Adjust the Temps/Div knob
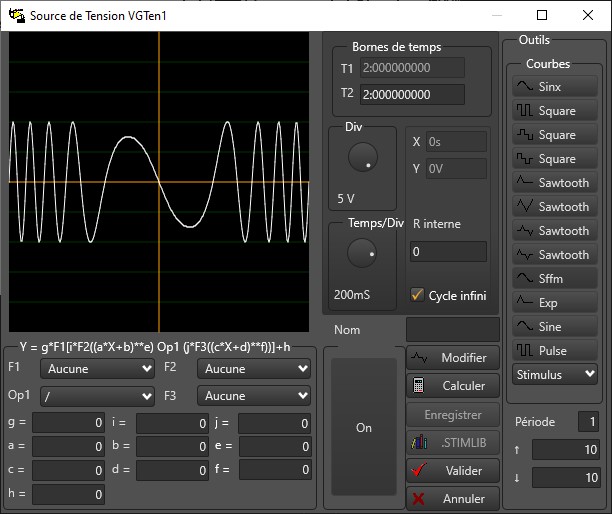The image size is (612, 514). pos(361,253)
